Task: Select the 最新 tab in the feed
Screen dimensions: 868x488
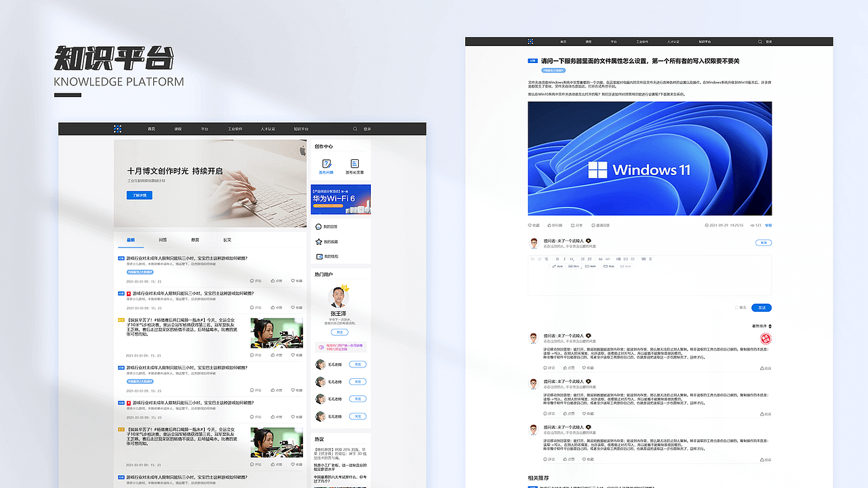Action: [x=131, y=240]
